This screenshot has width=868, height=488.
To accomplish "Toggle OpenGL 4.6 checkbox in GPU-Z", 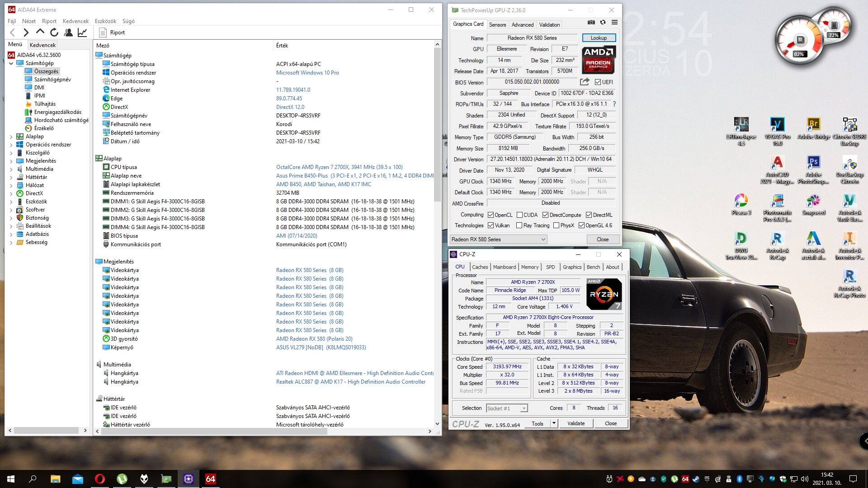I will click(581, 225).
